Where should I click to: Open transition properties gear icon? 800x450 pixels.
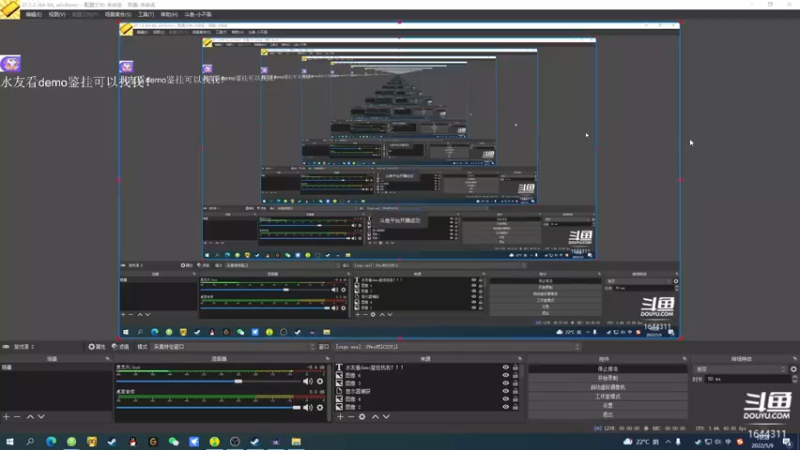click(x=793, y=369)
